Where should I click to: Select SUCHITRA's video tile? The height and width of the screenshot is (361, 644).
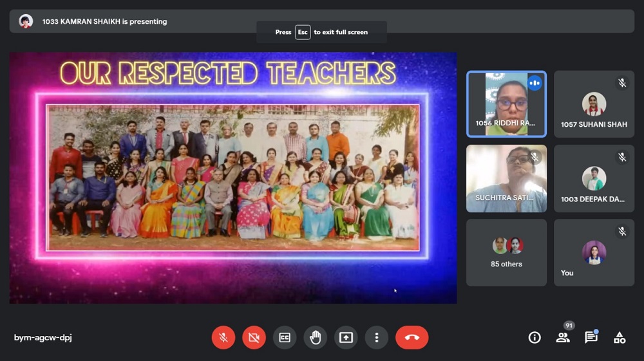tap(506, 178)
